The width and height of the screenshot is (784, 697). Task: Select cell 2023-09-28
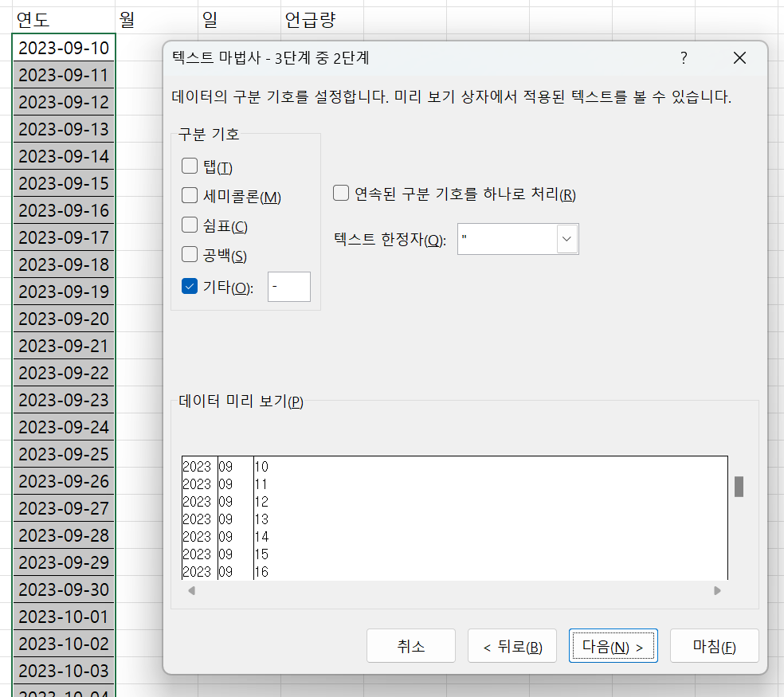tap(64, 535)
